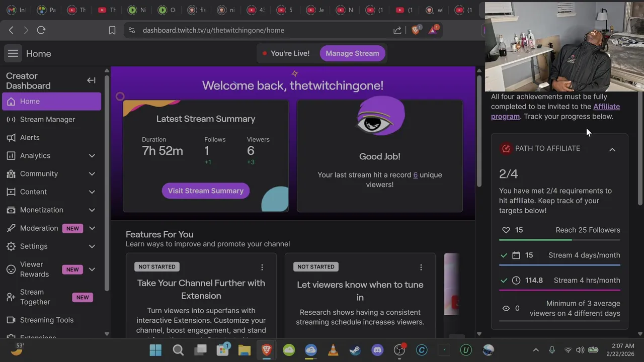644x362 pixels.
Task: Show hidden system tray icons
Action: pos(536,350)
